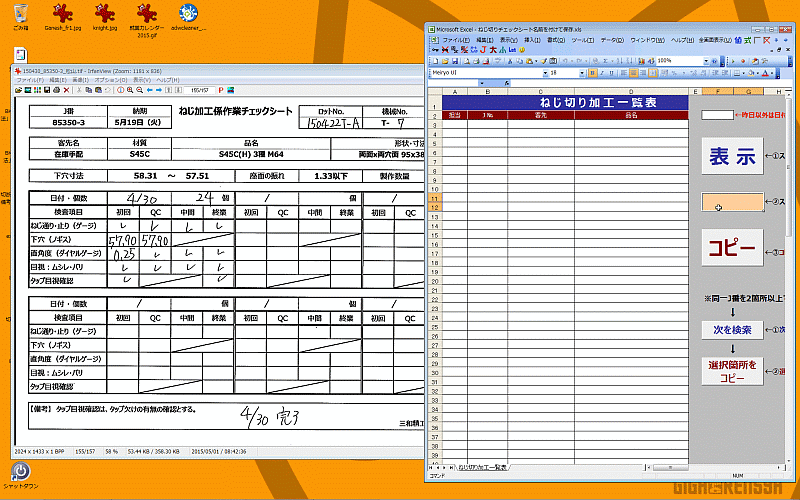
Task: Open Excel データ(D) menu
Action: coord(612,40)
